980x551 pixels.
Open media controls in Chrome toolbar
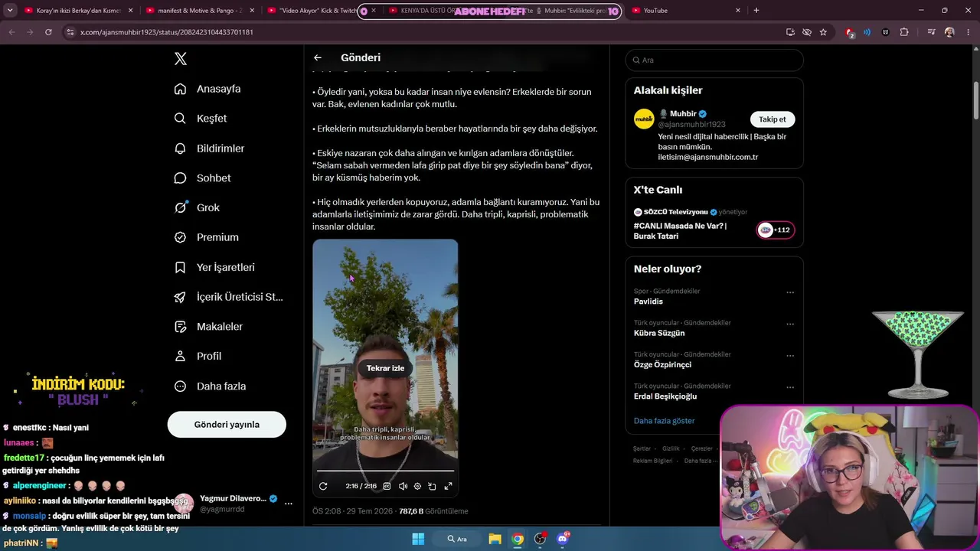[x=931, y=32]
